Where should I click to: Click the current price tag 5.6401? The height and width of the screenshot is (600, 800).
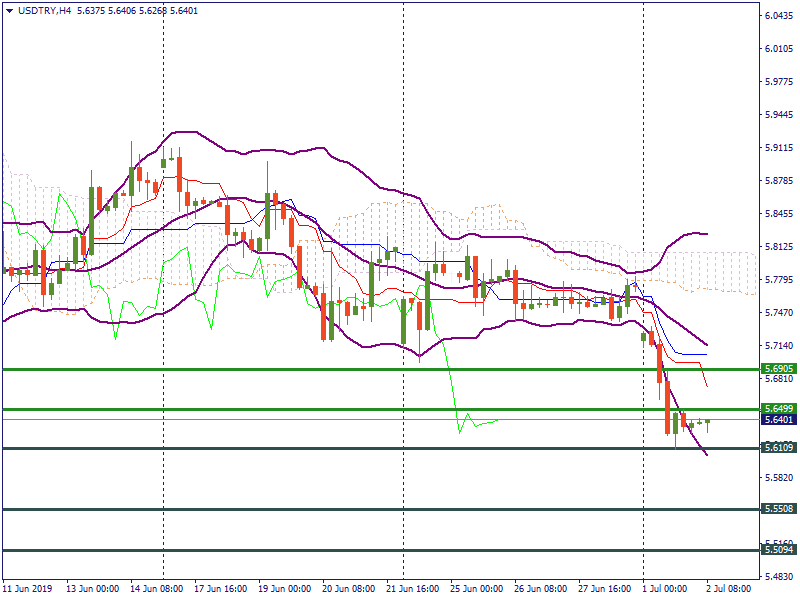click(778, 420)
